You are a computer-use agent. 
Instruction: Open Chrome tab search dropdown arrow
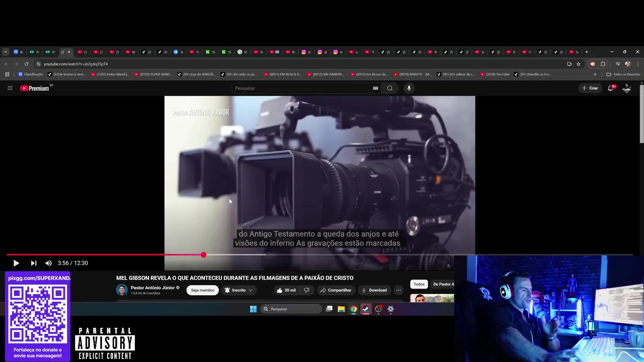click(6, 52)
